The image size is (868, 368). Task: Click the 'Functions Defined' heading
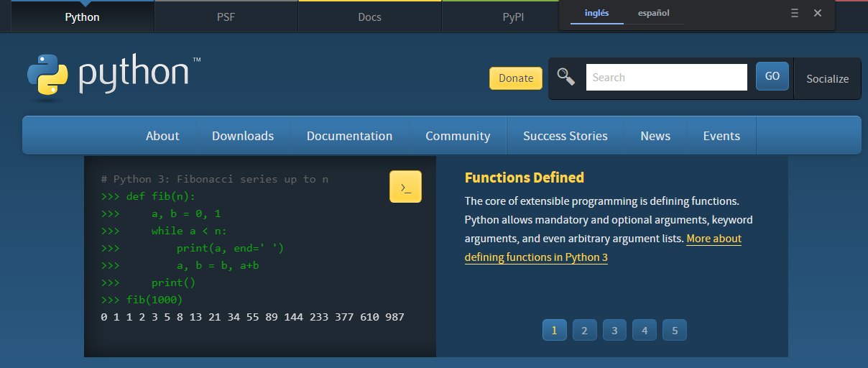click(525, 178)
